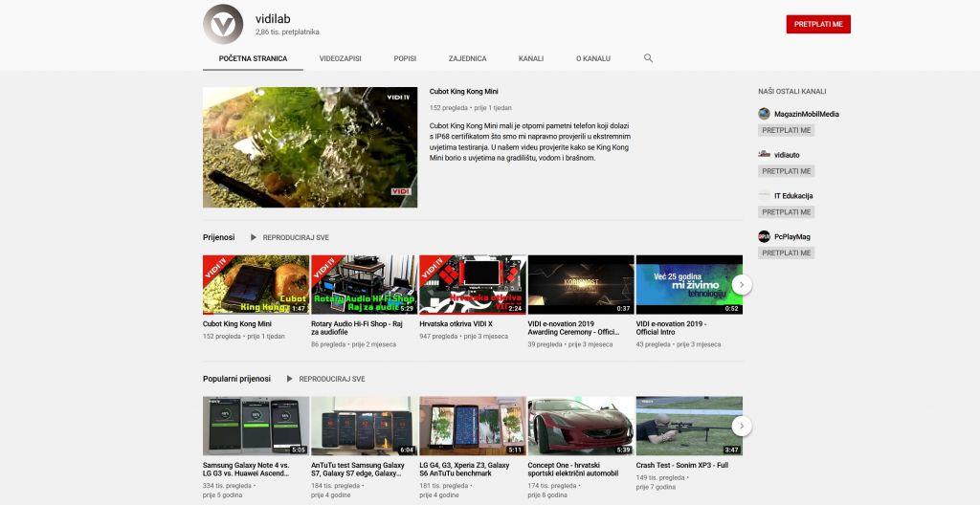
Task: Open VIDI e-novation 2019 Official Intro thumbnail
Action: pos(689,284)
